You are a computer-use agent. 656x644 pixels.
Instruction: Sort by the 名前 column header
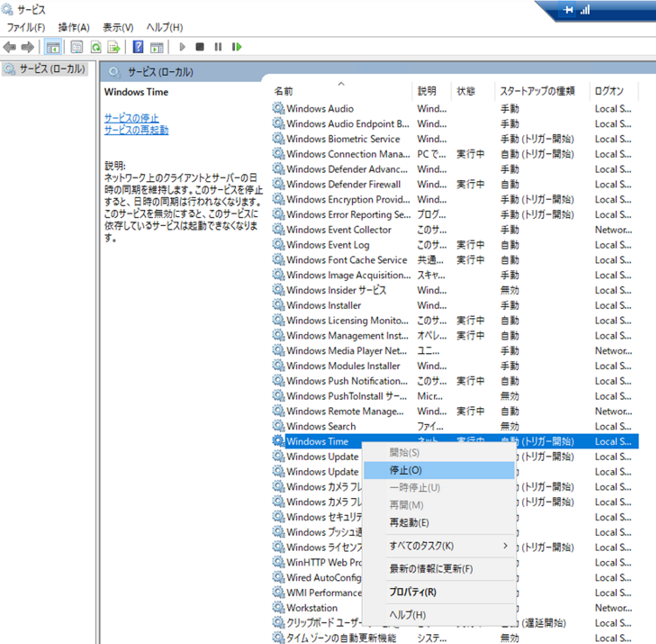pos(342,91)
